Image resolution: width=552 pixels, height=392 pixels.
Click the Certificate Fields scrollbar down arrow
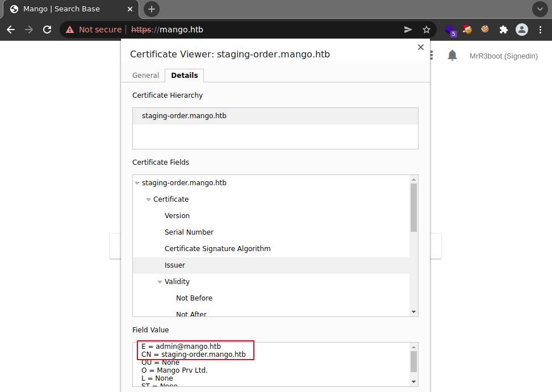[x=413, y=312]
